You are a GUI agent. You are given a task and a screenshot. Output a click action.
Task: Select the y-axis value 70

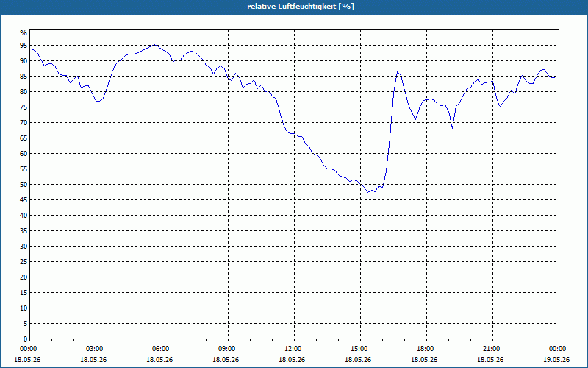24,122
